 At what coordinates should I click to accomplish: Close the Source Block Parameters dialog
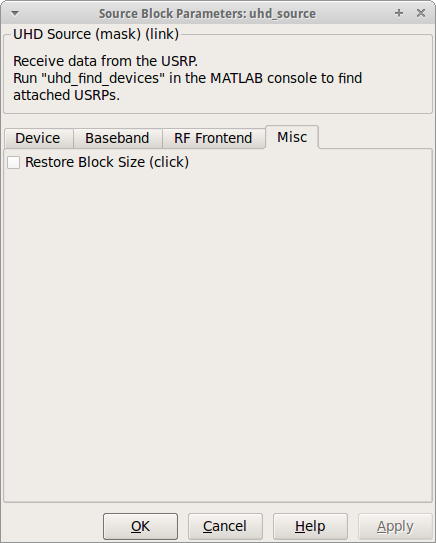tap(421, 13)
